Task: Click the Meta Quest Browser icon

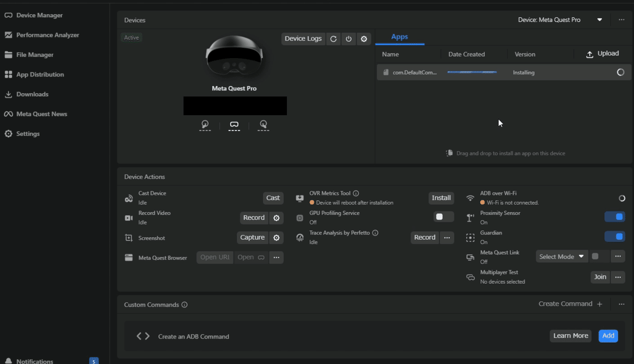Action: [x=128, y=258]
